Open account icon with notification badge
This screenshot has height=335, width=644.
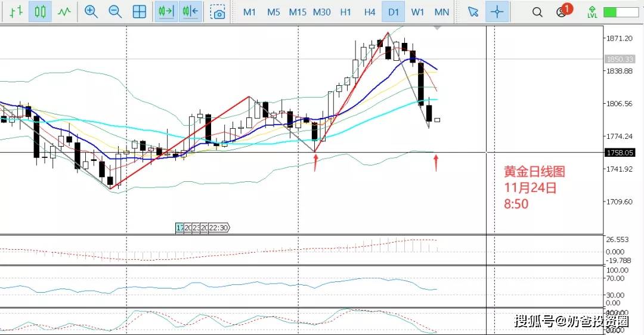point(563,11)
